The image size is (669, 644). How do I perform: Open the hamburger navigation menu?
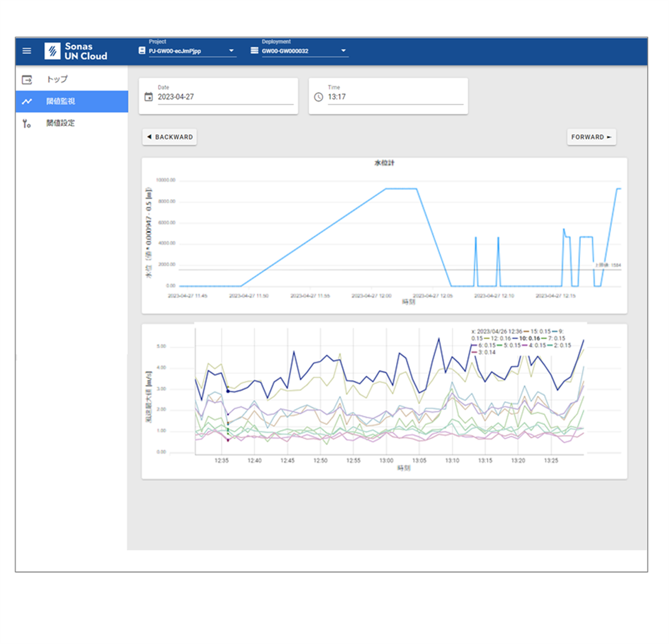tap(27, 51)
